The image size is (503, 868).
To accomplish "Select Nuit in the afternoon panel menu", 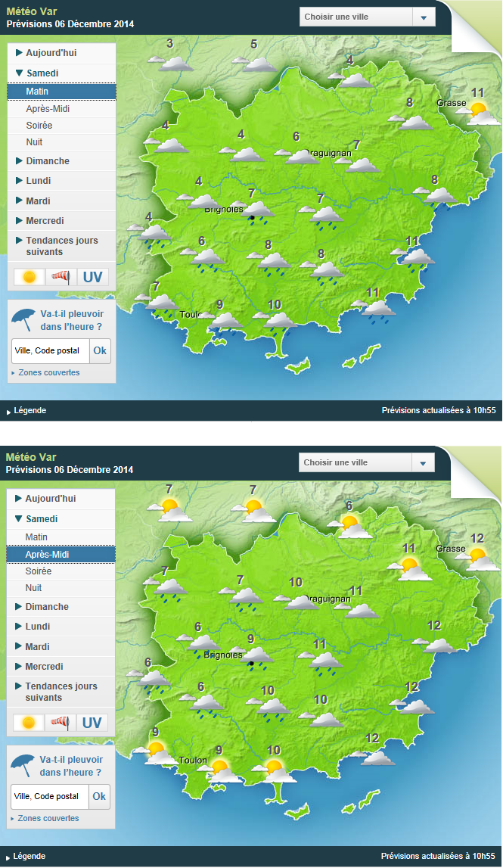I will (33, 588).
